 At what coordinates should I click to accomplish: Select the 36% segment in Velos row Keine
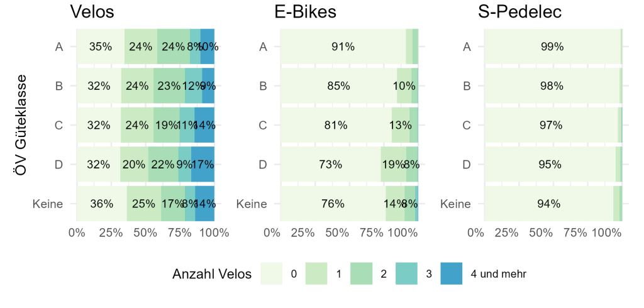pos(101,204)
